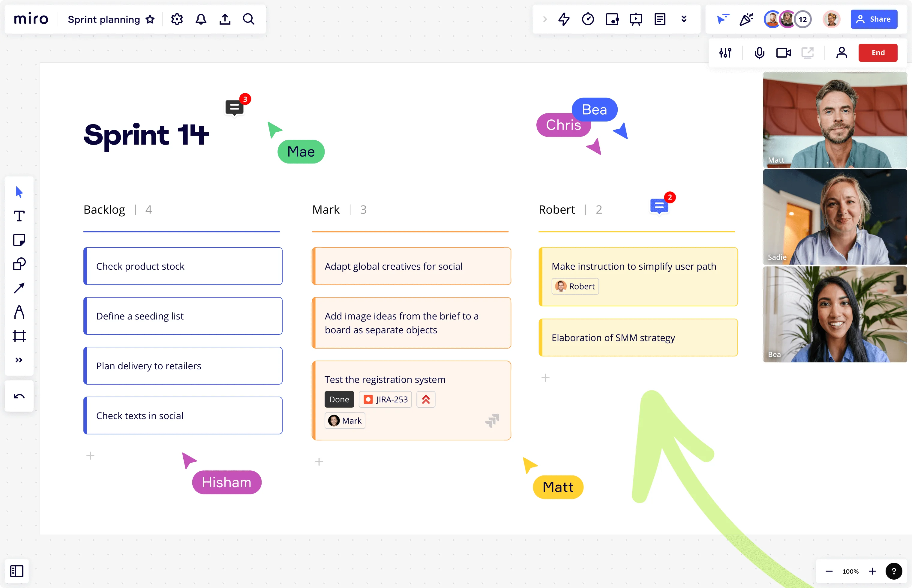Expand the left sidebar collapse arrow
This screenshot has height=588, width=912.
19,359
